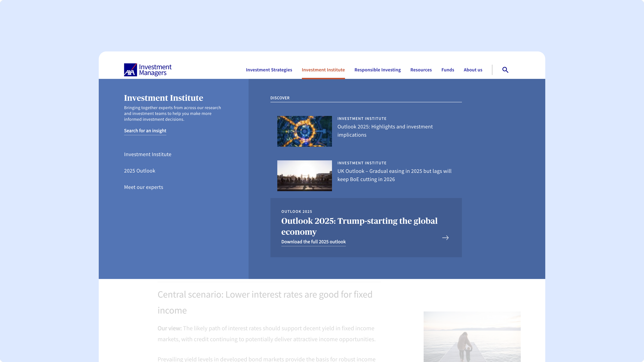Screen dimensions: 644x362
Task: Click the aerial city lights thumbnail
Action: click(304, 131)
